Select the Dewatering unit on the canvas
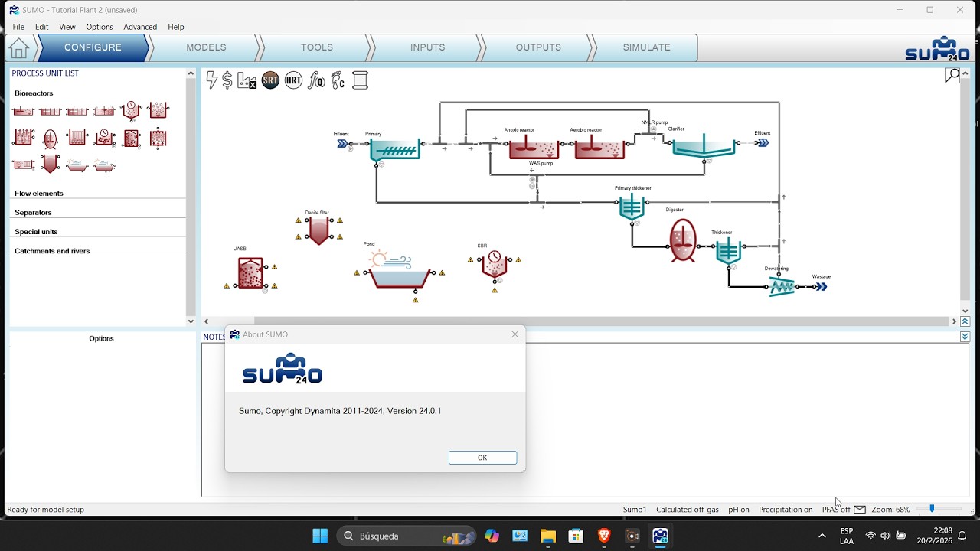This screenshot has width=980, height=551. tap(781, 286)
